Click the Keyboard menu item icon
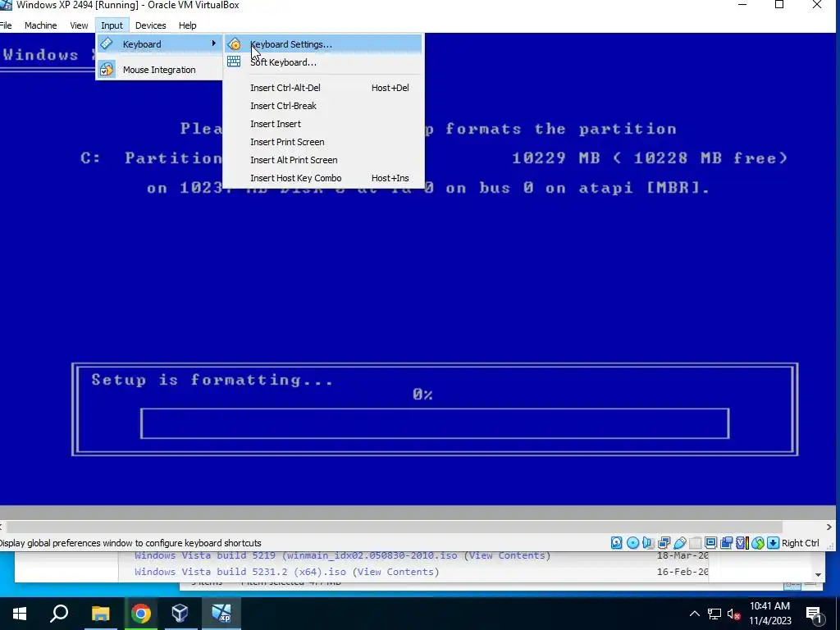Screen dimensions: 840x630 coord(107,43)
